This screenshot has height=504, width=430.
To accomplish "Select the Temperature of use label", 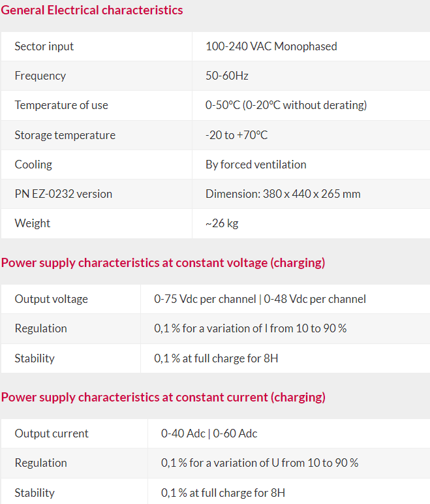I will 61,105.
